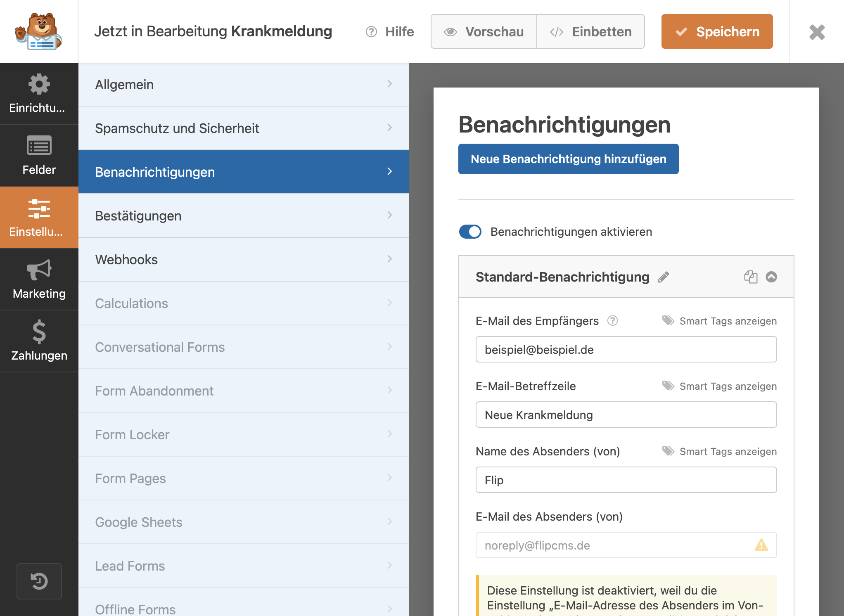
Task: Open the revision history icon
Action: (39, 581)
